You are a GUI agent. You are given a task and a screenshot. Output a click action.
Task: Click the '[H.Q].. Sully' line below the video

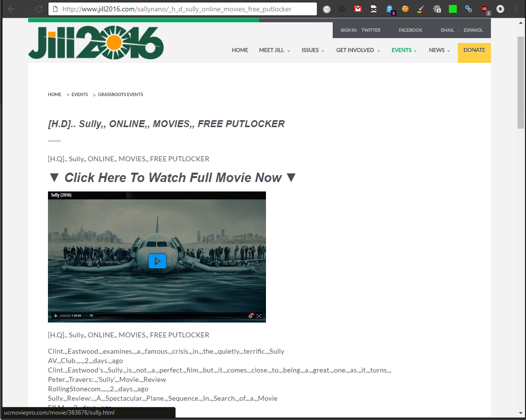tap(129, 335)
